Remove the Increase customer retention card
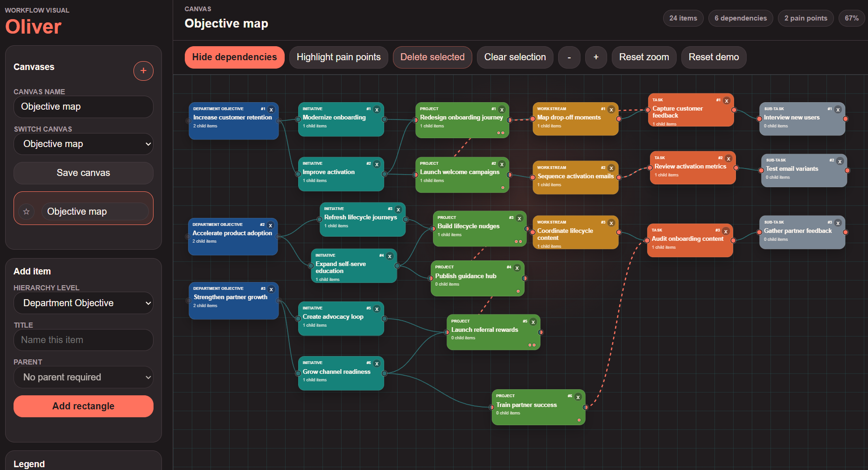The width and height of the screenshot is (868, 470). click(x=271, y=110)
